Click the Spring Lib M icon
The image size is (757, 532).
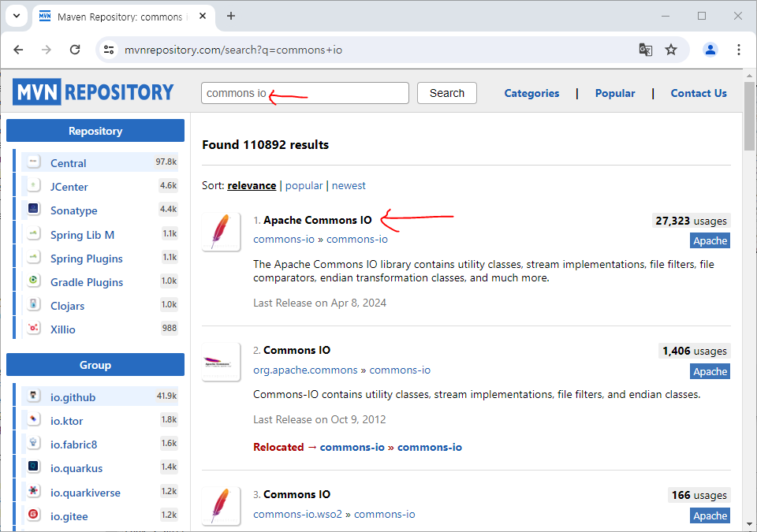(x=33, y=233)
